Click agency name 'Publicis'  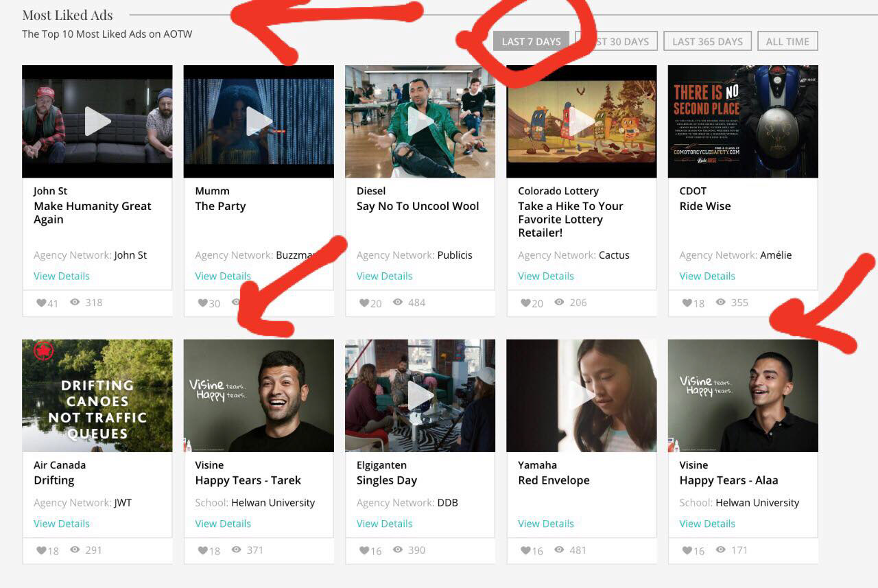[455, 255]
